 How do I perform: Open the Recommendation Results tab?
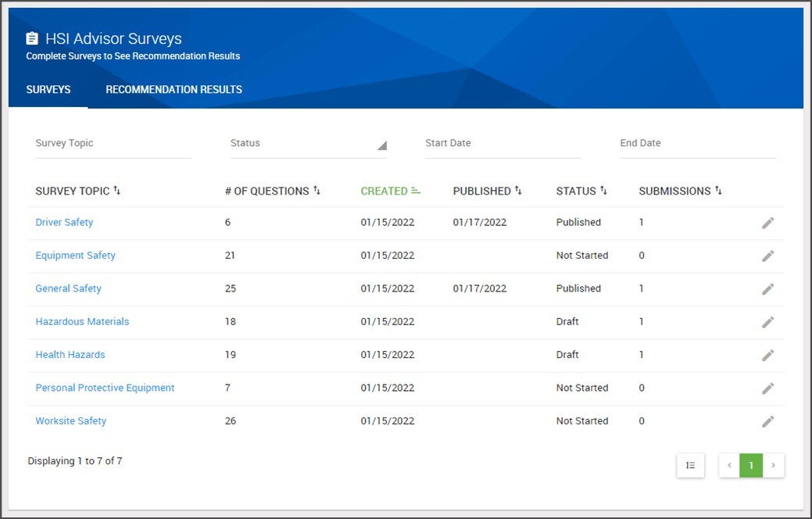point(174,90)
